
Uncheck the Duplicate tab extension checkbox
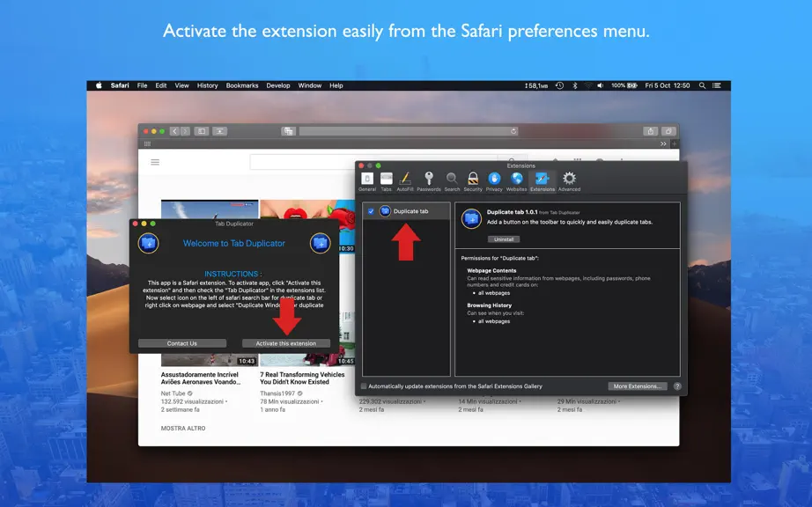click(371, 211)
